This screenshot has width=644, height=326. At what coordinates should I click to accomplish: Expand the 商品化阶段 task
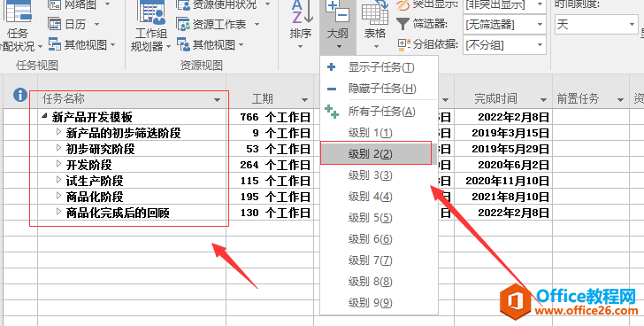coord(58,196)
